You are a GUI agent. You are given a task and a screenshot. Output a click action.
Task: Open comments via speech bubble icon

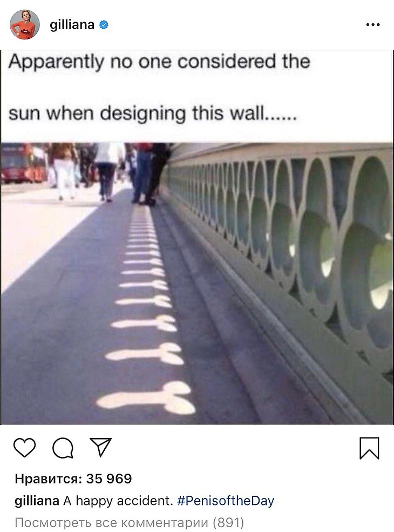pyautogui.click(x=63, y=448)
